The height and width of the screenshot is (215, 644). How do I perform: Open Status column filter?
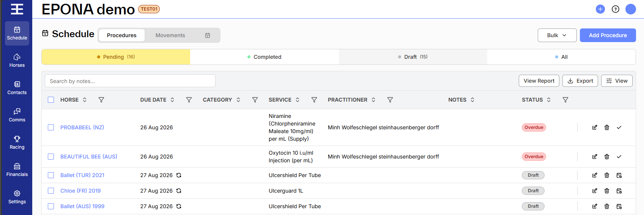[565, 100]
